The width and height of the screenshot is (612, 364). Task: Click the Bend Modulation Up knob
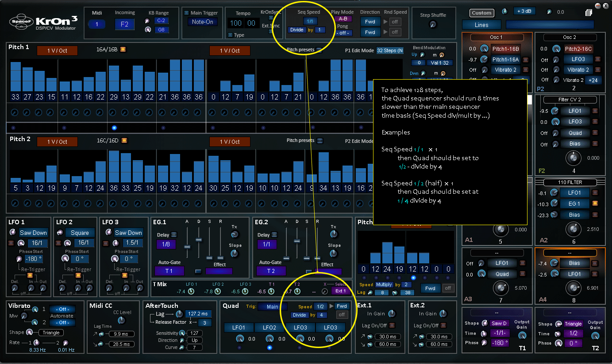[422, 55]
